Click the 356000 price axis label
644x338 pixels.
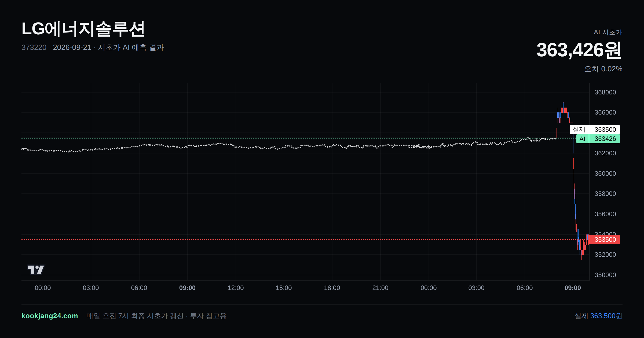point(605,214)
